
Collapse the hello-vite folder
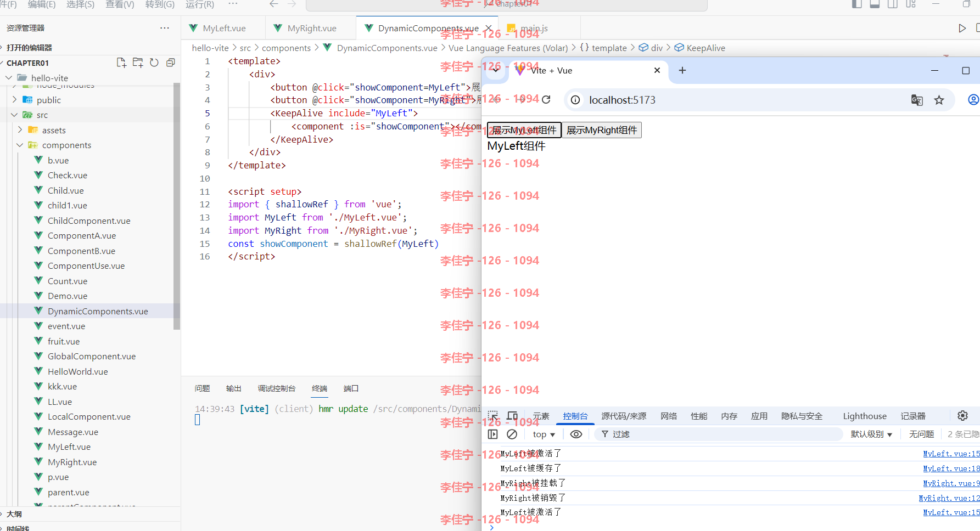click(9, 78)
